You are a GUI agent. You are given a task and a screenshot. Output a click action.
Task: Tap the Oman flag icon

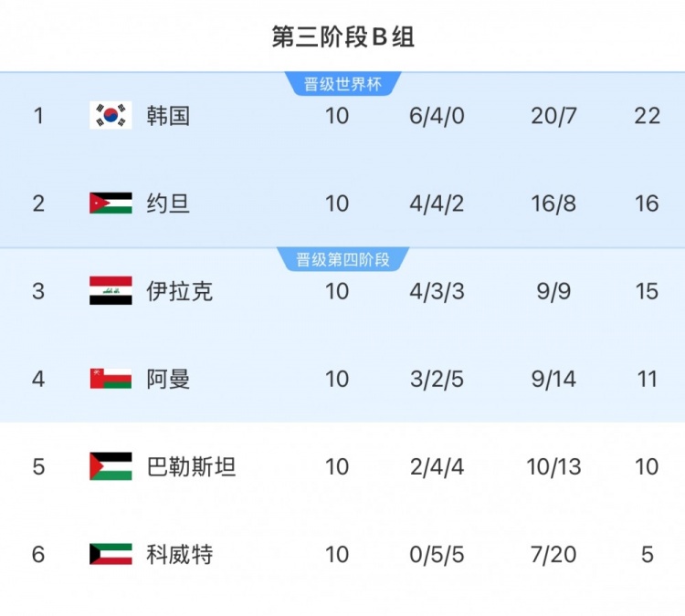(111, 379)
